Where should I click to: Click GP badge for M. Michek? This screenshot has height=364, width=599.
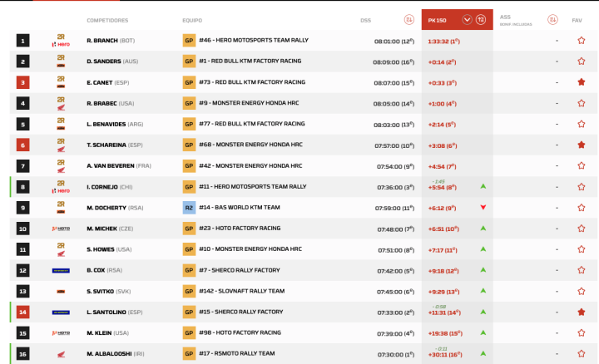189,229
